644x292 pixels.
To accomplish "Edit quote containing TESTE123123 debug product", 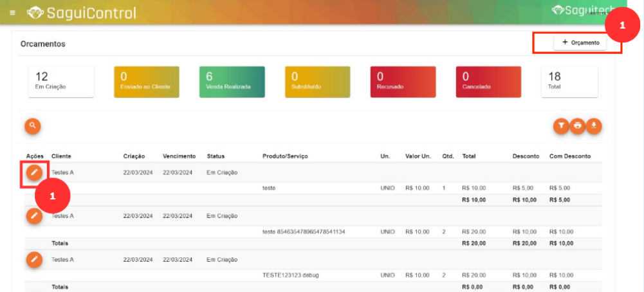I will pyautogui.click(x=35, y=259).
